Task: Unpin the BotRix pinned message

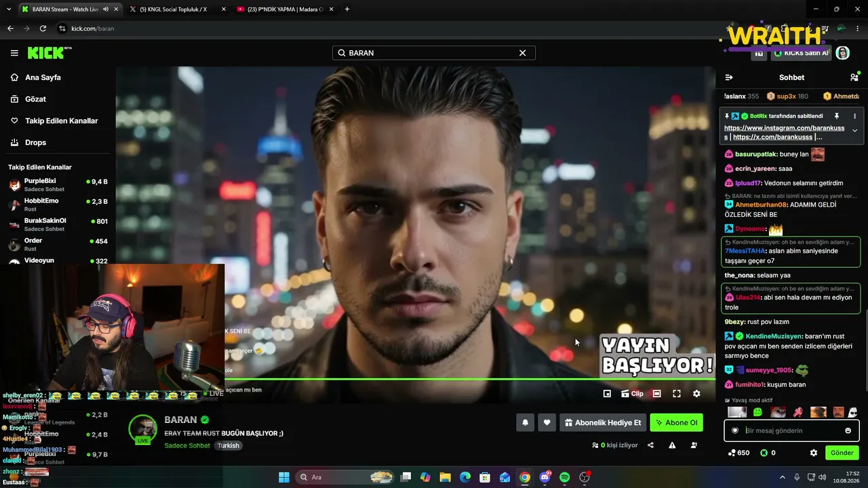Action: click(836, 116)
